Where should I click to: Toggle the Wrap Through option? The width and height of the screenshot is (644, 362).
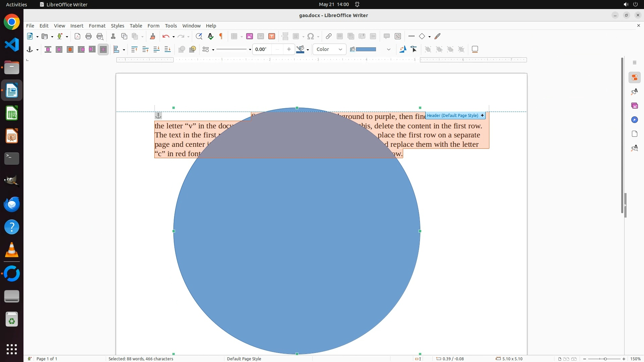point(103,49)
